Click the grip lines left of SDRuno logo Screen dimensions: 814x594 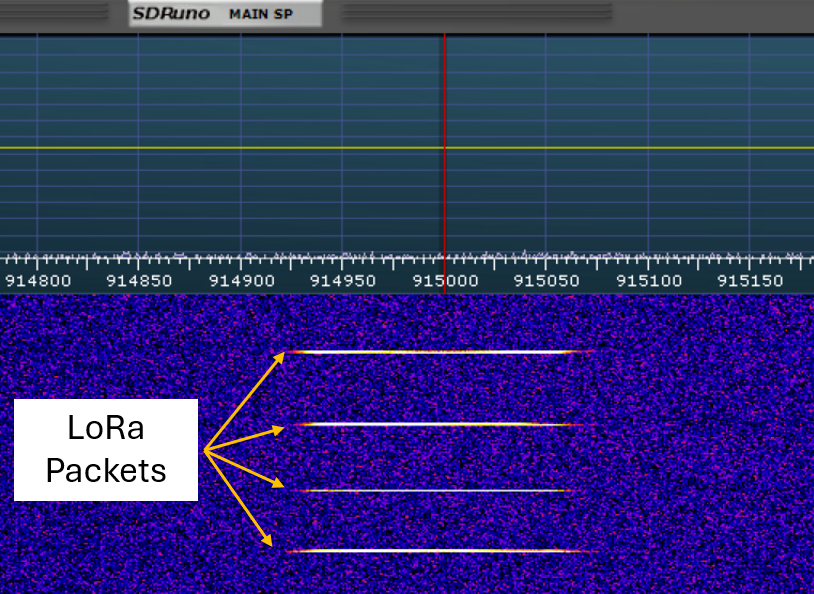tap(55, 12)
